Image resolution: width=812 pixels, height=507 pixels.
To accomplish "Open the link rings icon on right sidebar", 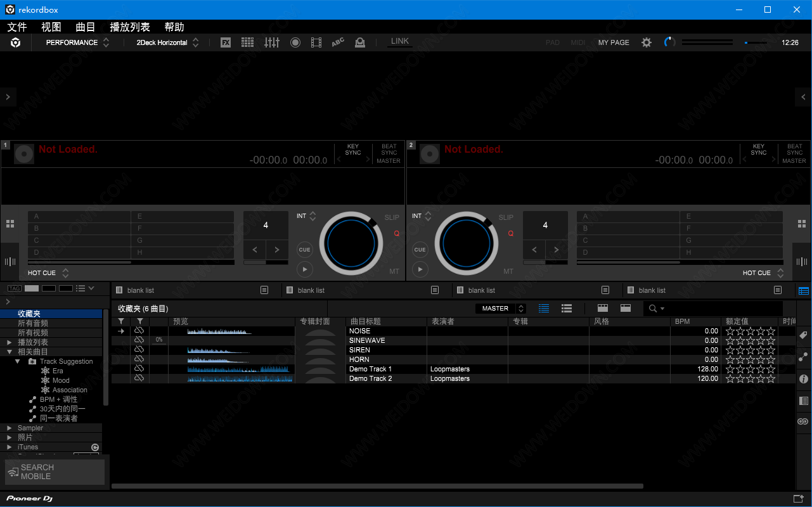I will click(804, 422).
